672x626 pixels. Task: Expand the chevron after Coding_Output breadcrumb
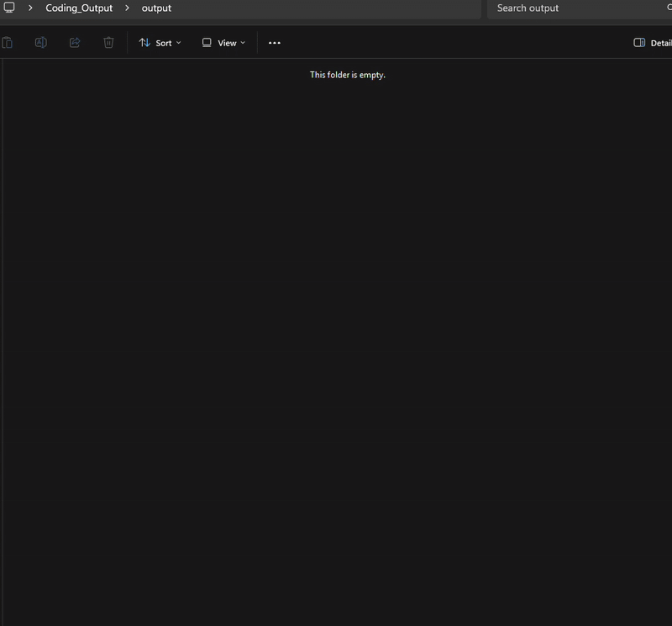coord(127,8)
